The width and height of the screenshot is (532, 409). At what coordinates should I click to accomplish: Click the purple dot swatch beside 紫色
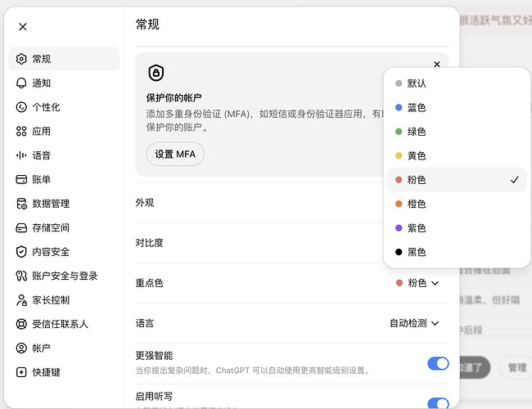pos(399,228)
